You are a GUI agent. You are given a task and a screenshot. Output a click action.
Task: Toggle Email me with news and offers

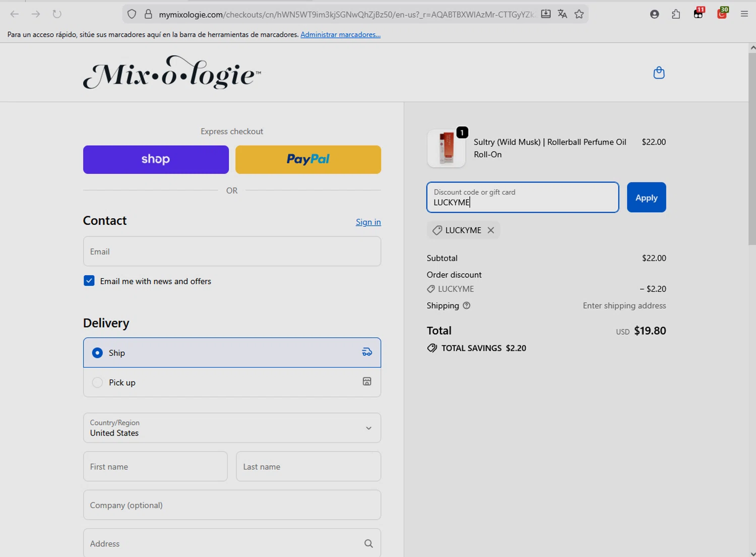coord(89,281)
